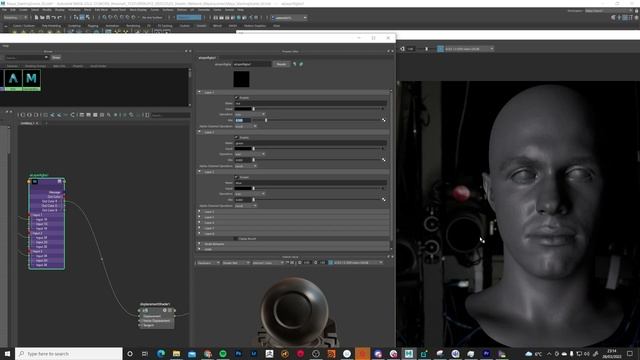Click the full node view mode icon
This screenshot has width=640, height=360.
click(95, 115)
